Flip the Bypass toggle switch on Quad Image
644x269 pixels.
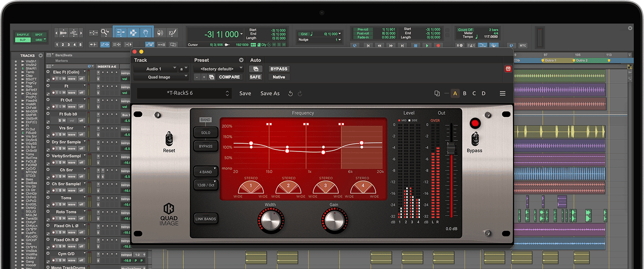[474, 139]
